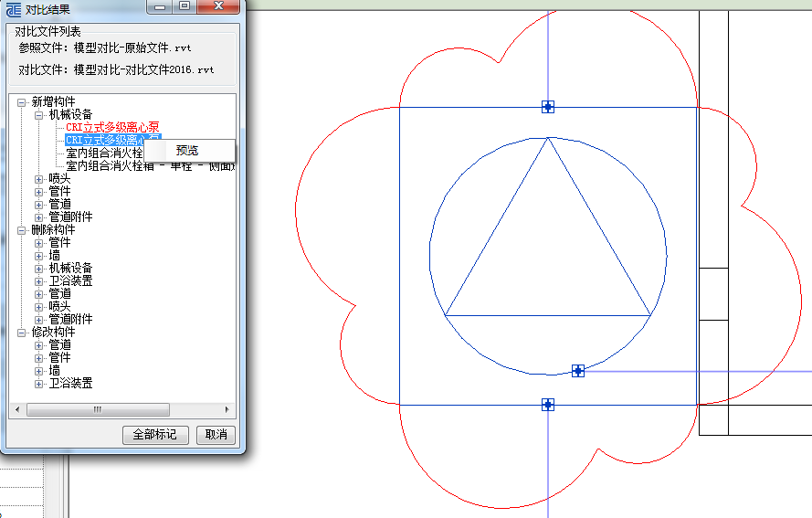Click the bottom connector grip on the square
The image size is (812, 518).
548,405
